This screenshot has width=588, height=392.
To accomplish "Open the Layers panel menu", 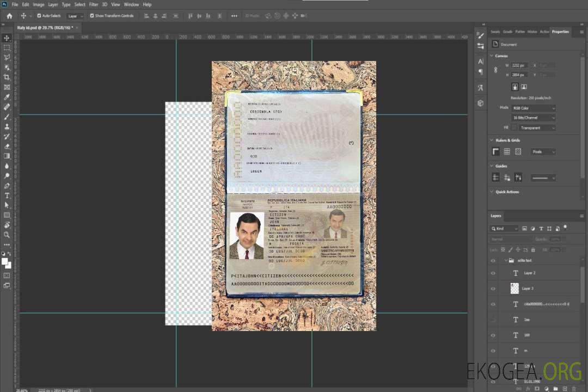I will coord(581,216).
